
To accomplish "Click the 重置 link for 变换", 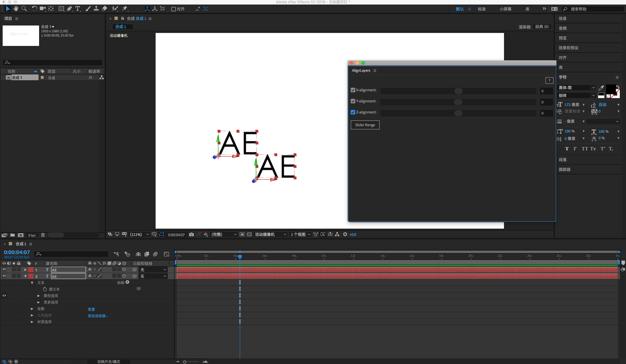I will point(91,309).
